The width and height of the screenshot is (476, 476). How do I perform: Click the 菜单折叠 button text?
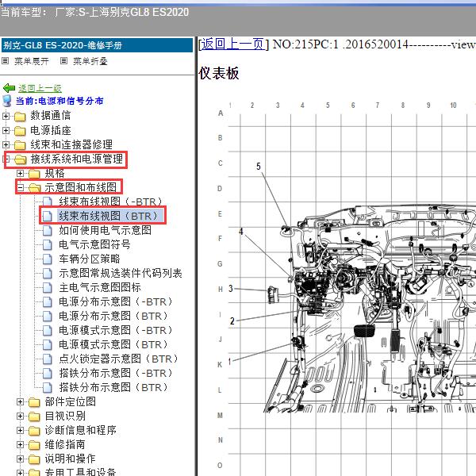(90, 61)
